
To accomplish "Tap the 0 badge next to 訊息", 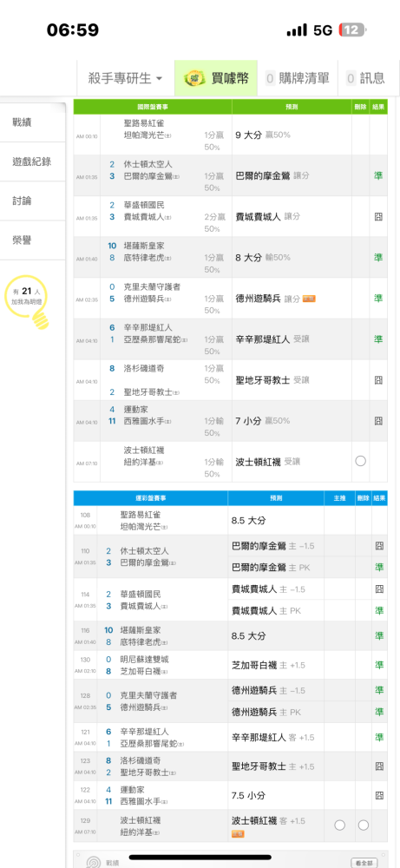I will click(351, 79).
